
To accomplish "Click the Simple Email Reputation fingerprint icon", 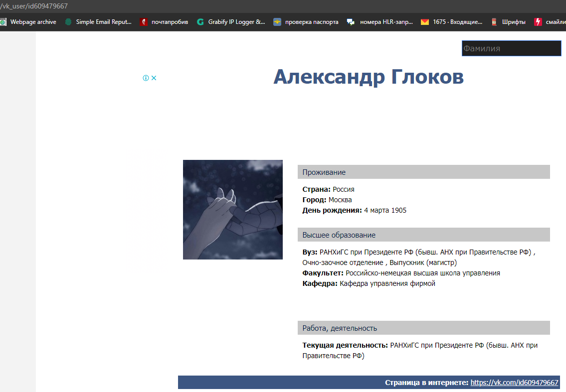I will [68, 22].
